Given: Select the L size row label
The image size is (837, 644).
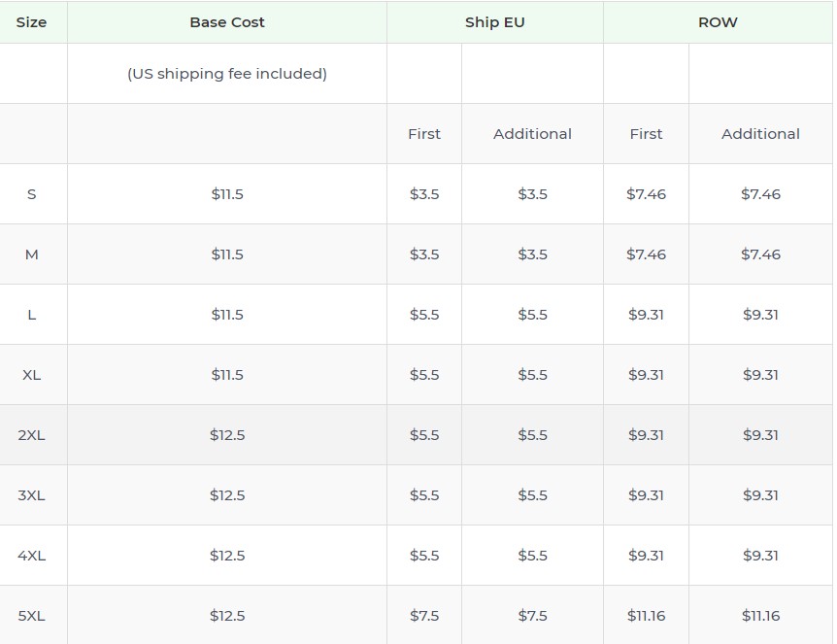Looking at the screenshot, I should coord(31,315).
